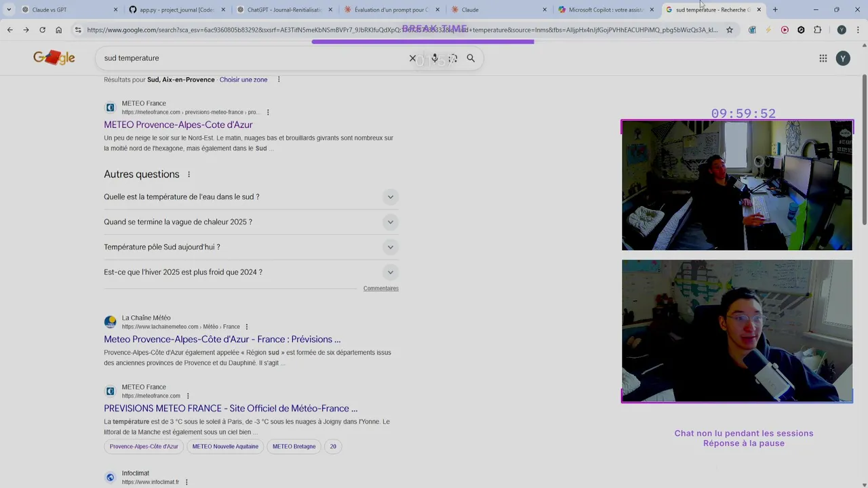The width and height of the screenshot is (868, 488).
Task: Open PREVISIONS METEO FRANCE Site Officiel result
Action: point(231,408)
